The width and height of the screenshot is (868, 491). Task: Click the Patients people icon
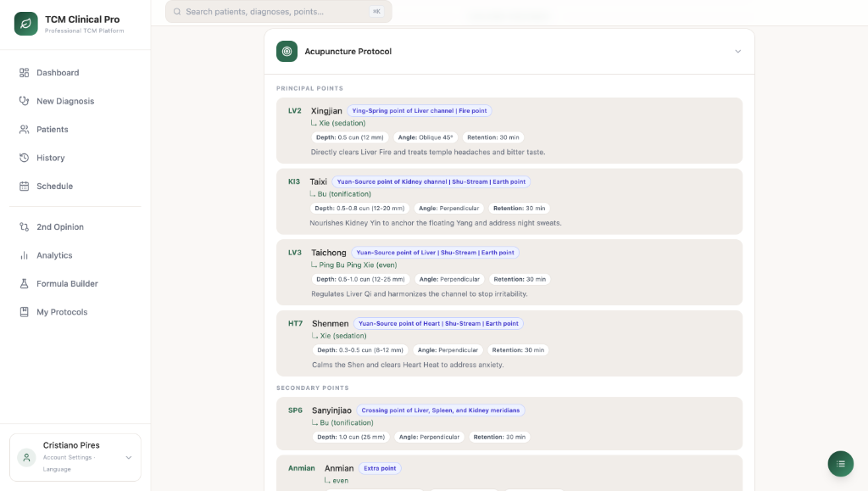coord(24,129)
